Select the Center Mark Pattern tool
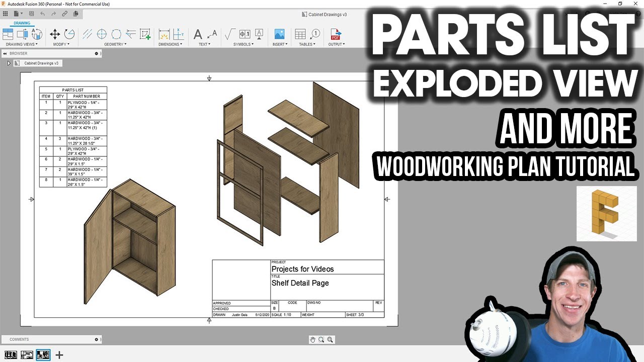Screen dimensions: 644x362 point(116,34)
